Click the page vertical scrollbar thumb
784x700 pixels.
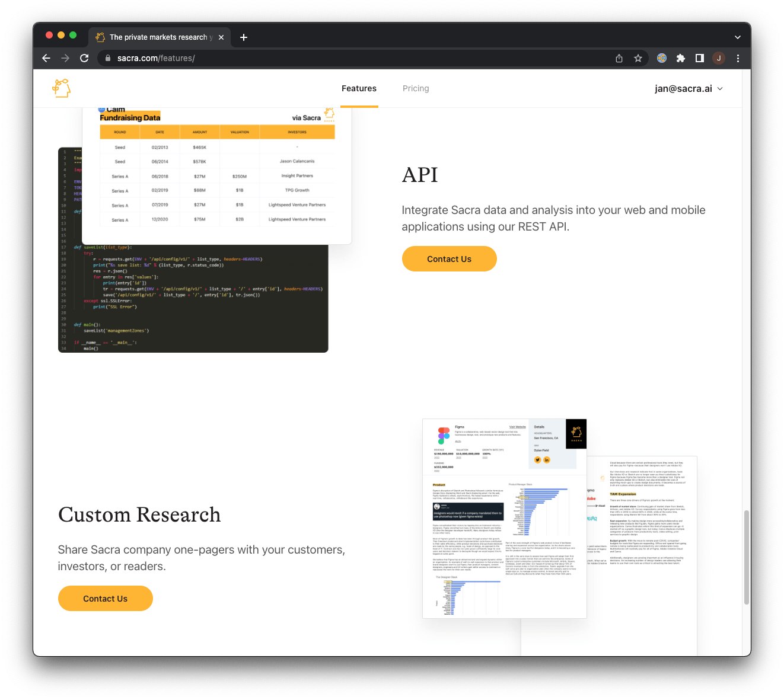(x=747, y=557)
